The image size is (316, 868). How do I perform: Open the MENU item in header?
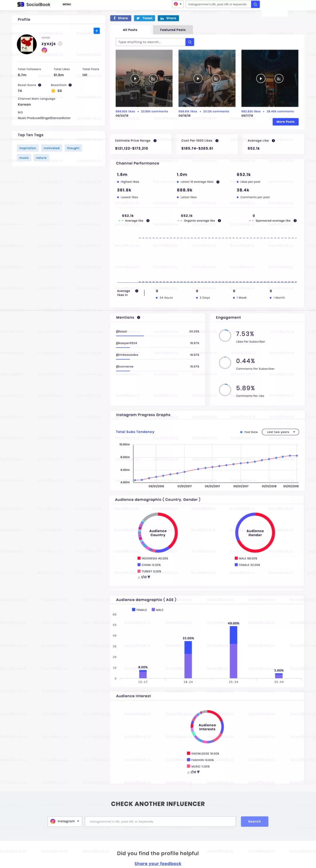[x=67, y=4]
